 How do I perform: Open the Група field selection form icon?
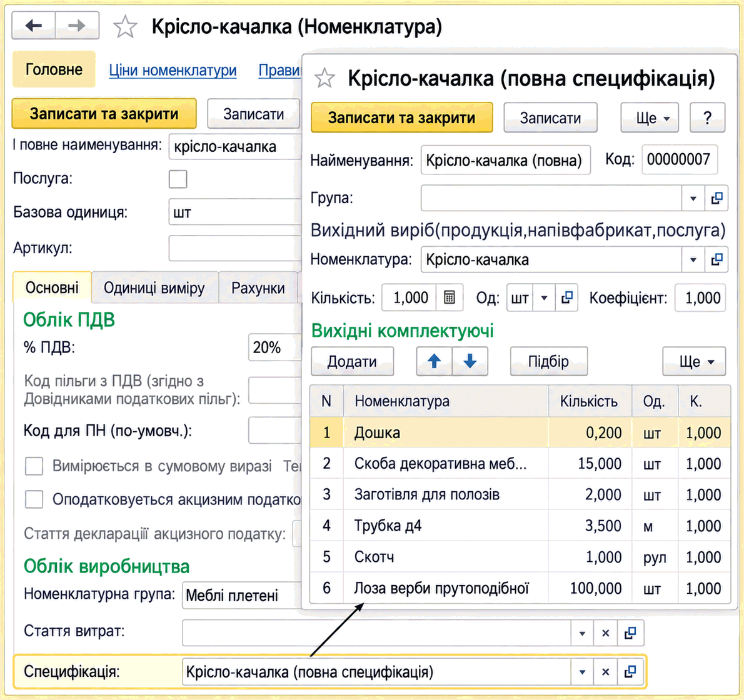[x=716, y=197]
